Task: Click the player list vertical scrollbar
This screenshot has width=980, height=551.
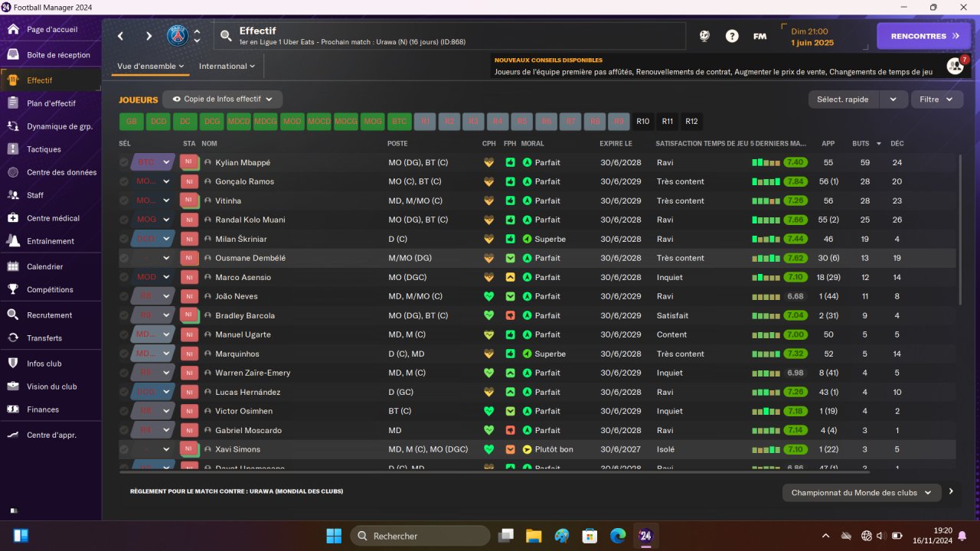Action: (960, 230)
